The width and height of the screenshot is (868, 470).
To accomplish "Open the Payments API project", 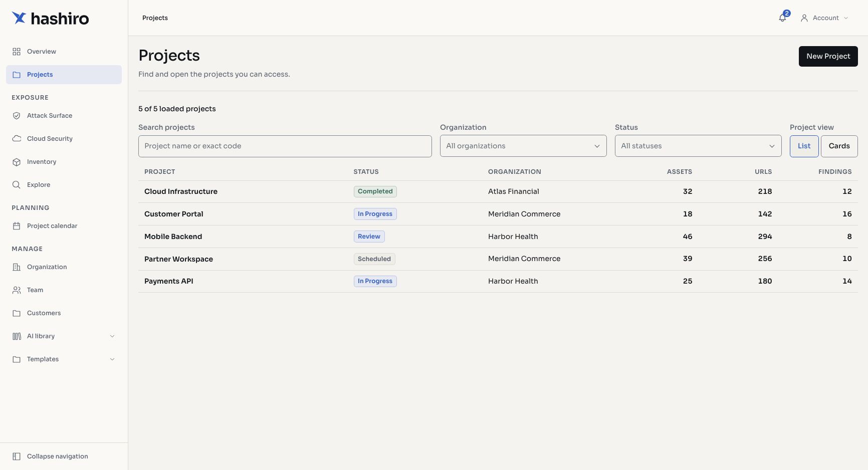I will (x=169, y=281).
